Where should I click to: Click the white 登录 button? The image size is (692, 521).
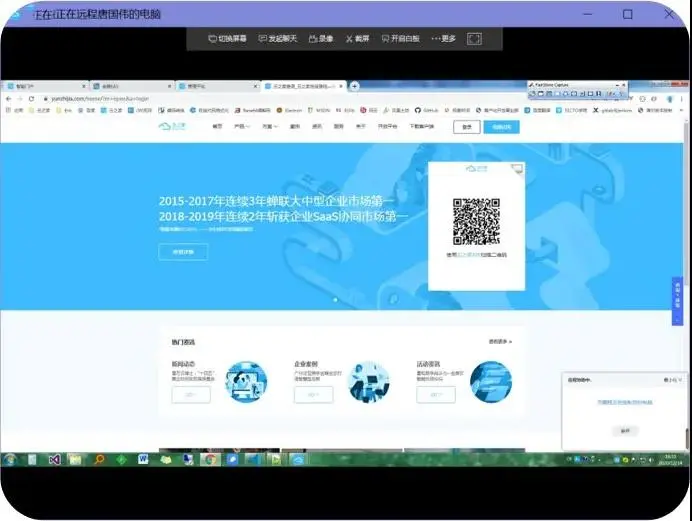tap(466, 127)
